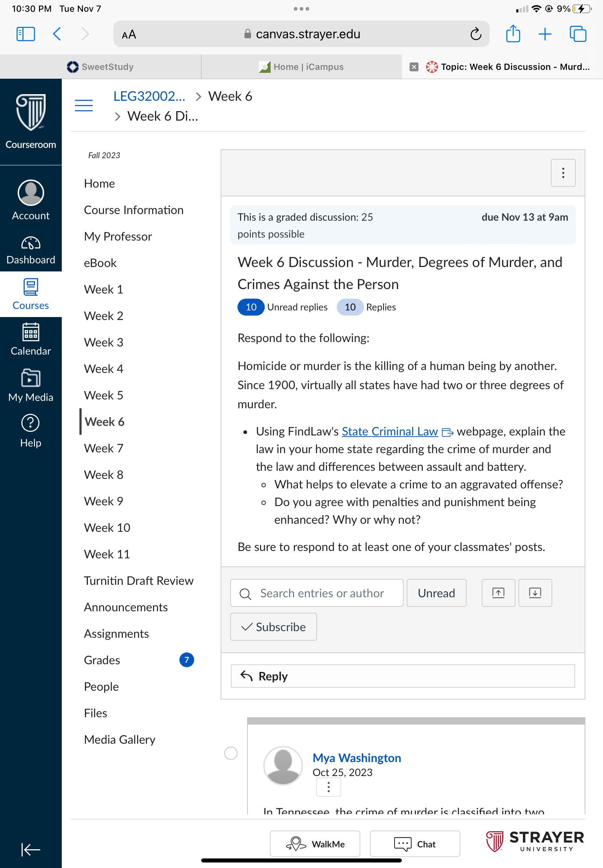Screen dimensions: 603x868
Task: Mark Mya Washington's post read circle
Action: coord(231,753)
